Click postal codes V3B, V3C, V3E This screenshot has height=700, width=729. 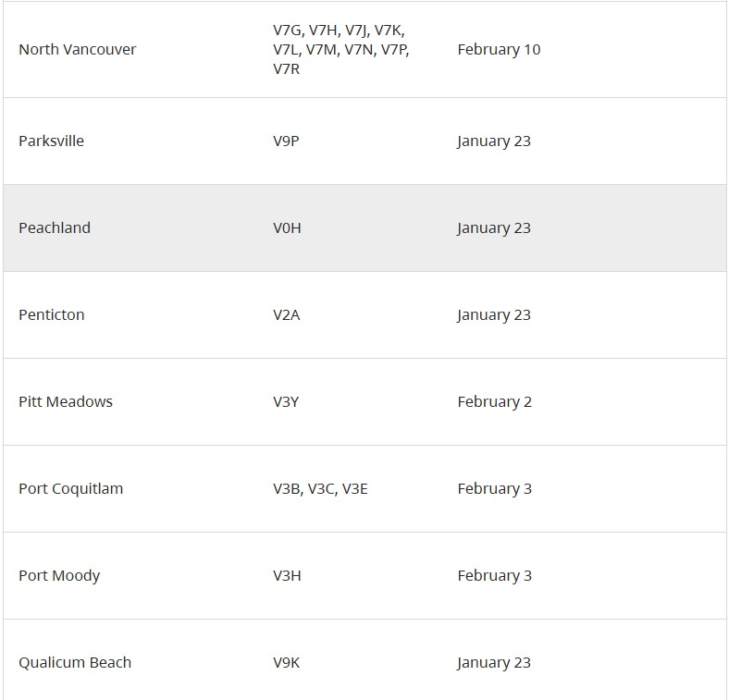click(320, 489)
